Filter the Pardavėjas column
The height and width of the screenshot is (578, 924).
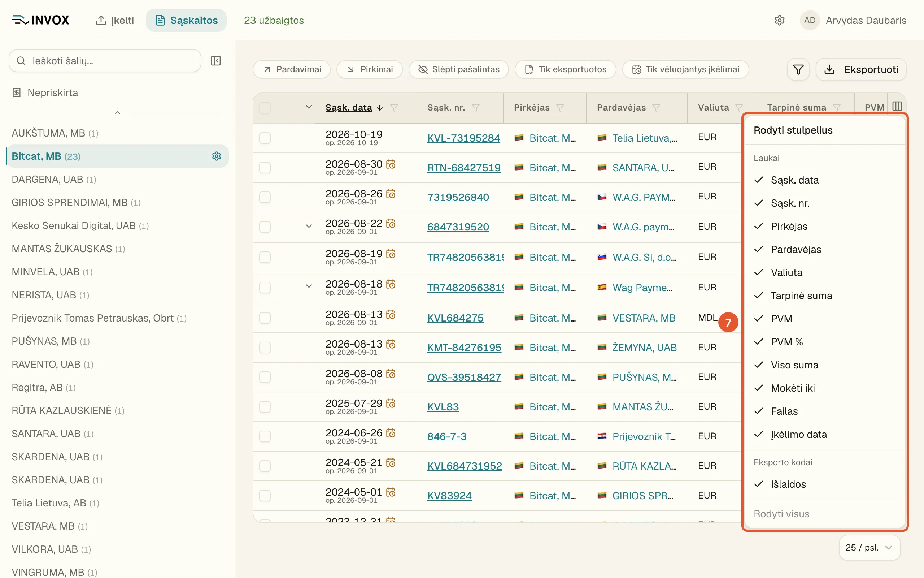coord(656,108)
